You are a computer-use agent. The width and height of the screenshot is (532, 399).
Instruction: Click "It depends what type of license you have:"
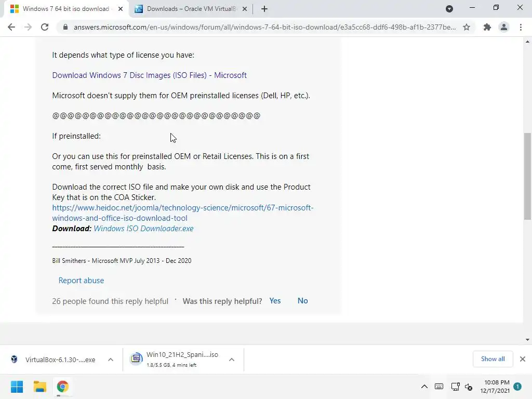pos(123,55)
